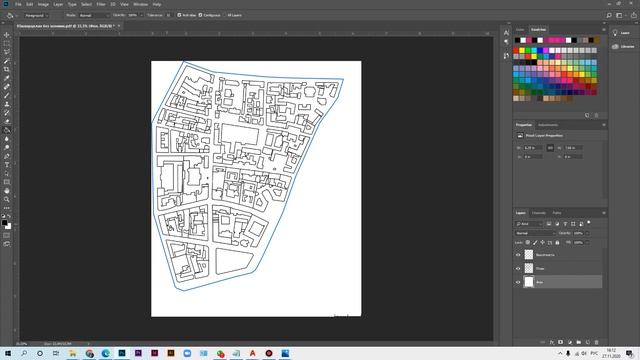Select the Pen tool
The width and height of the screenshot is (640, 360).
click(x=7, y=156)
